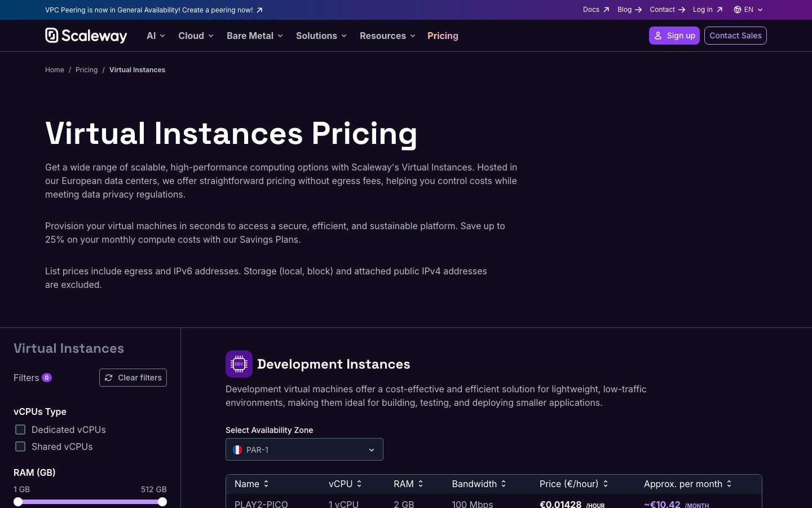Sort by Name using the sort arrows
This screenshot has height=508, width=812.
click(266, 484)
